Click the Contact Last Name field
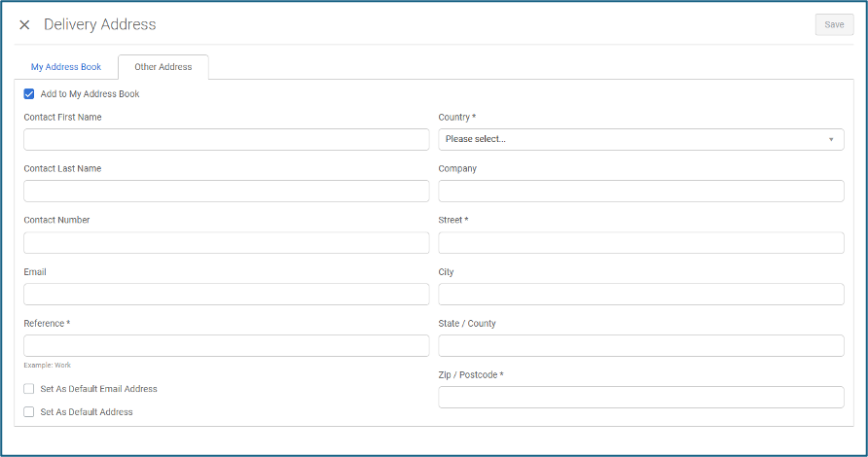This screenshot has height=457, width=868. (x=226, y=191)
